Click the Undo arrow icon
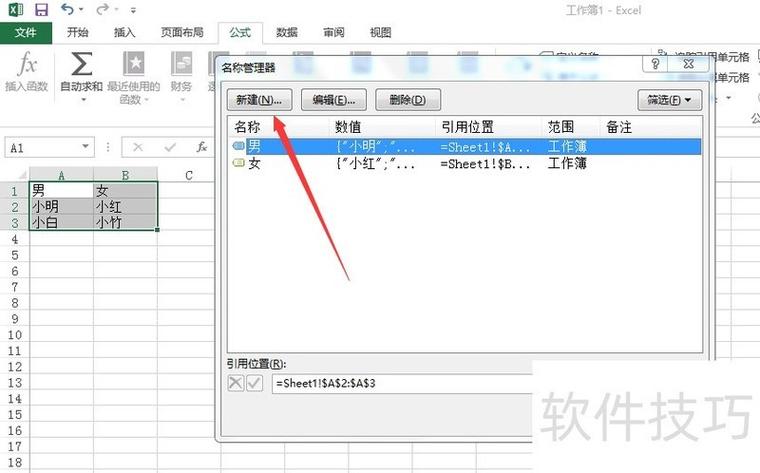 click(68, 9)
